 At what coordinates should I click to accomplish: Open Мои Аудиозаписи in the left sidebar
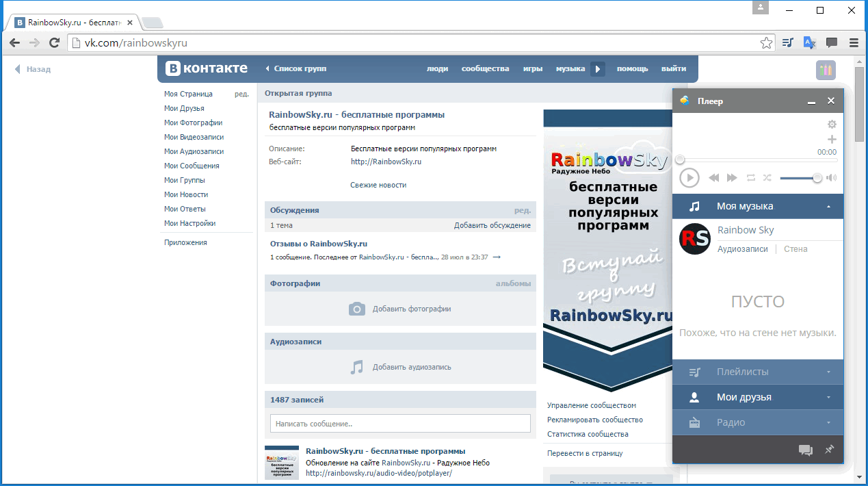pyautogui.click(x=194, y=151)
